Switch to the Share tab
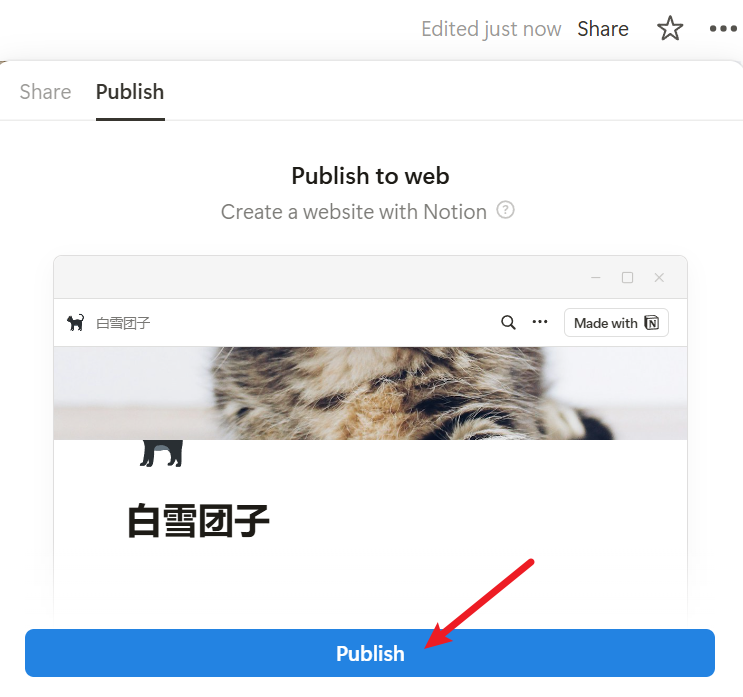This screenshot has height=697, width=743. 45,91
